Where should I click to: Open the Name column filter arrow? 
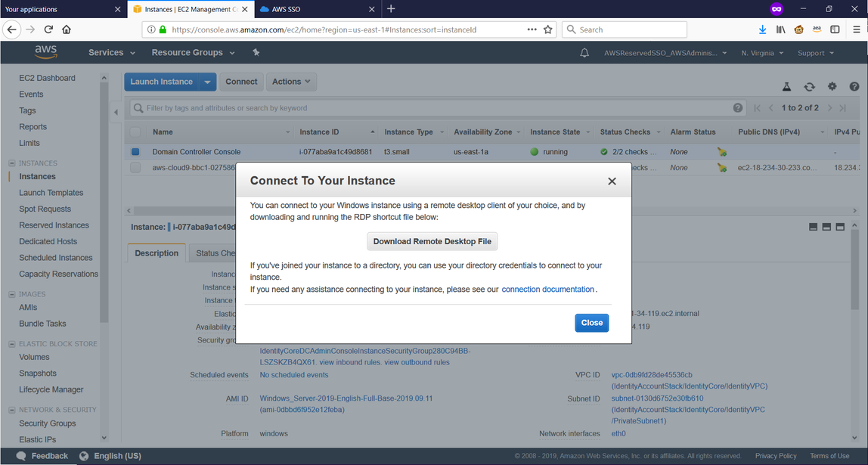pyautogui.click(x=288, y=132)
